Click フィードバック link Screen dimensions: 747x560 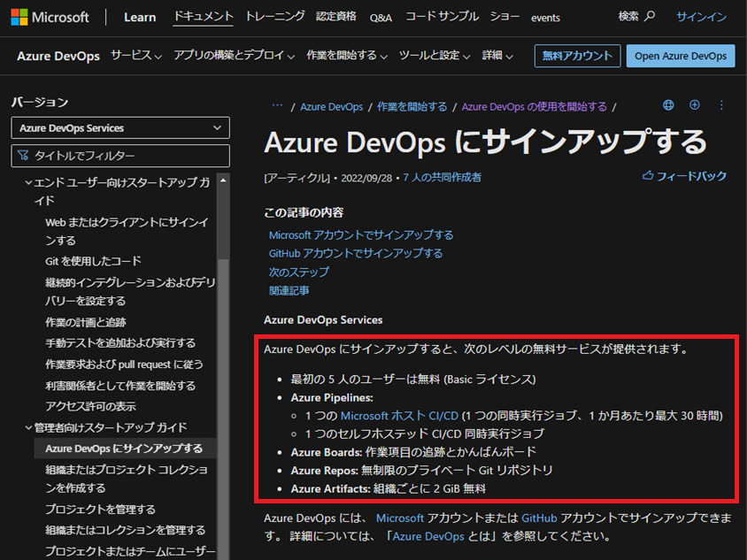point(692,176)
